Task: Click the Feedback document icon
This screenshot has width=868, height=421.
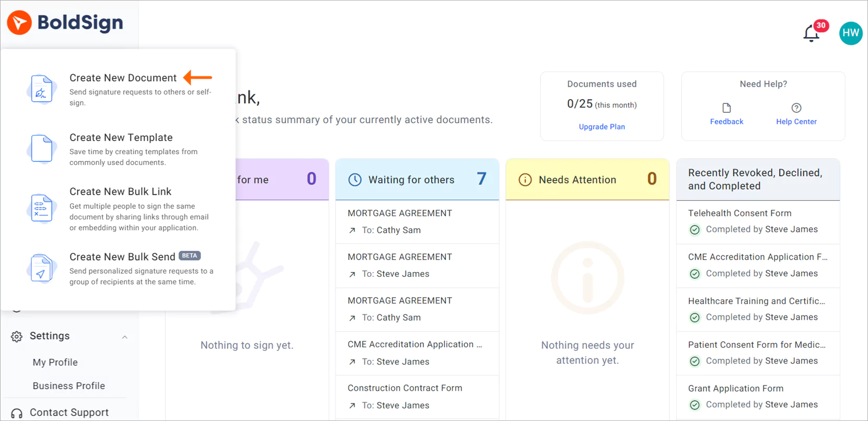Action: 726,108
